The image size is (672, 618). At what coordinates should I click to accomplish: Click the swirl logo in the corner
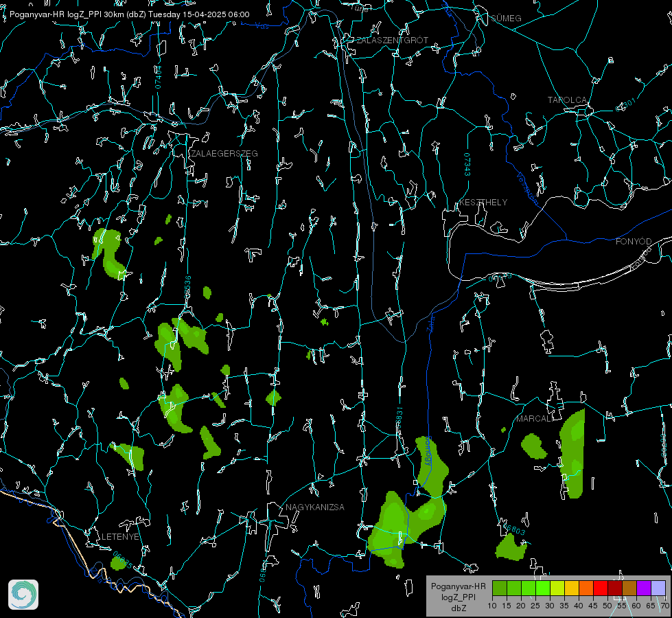23,595
